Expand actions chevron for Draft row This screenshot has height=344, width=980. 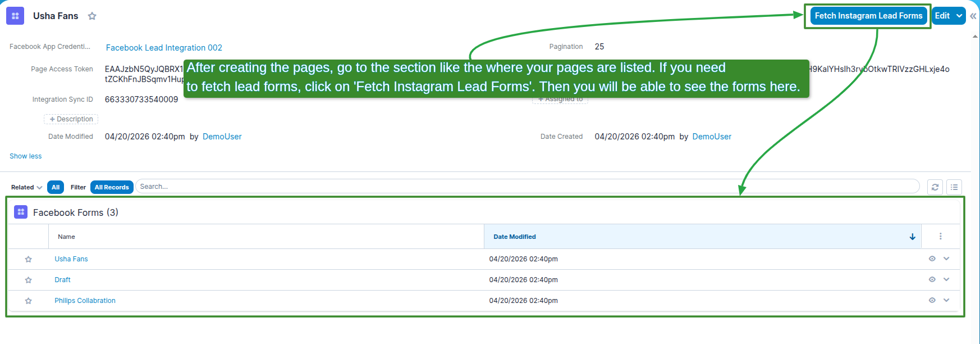point(946,279)
